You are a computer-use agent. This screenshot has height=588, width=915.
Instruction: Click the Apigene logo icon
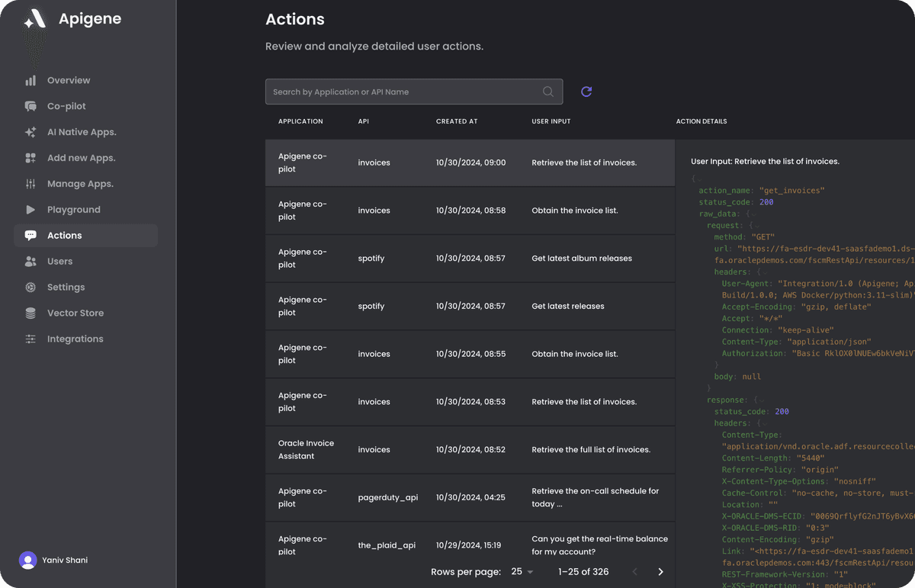point(35,20)
